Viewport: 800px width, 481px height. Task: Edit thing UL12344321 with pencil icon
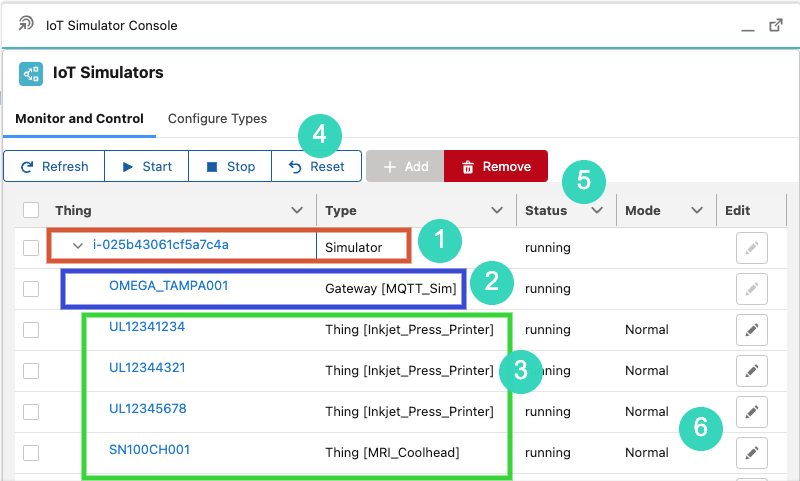pos(752,371)
